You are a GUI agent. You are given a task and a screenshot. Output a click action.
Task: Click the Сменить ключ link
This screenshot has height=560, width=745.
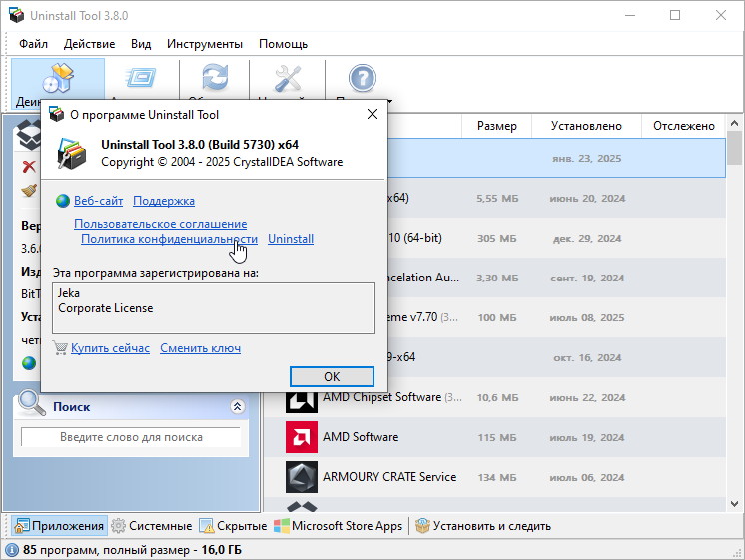pos(200,348)
